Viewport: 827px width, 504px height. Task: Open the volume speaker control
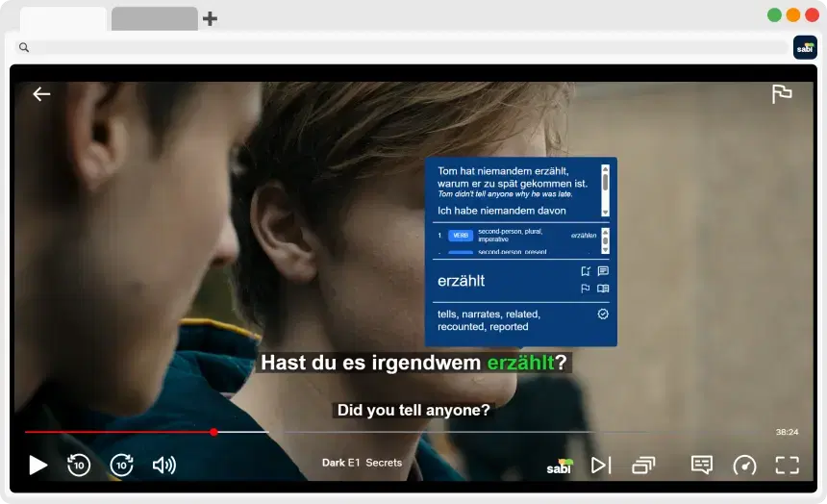[164, 465]
